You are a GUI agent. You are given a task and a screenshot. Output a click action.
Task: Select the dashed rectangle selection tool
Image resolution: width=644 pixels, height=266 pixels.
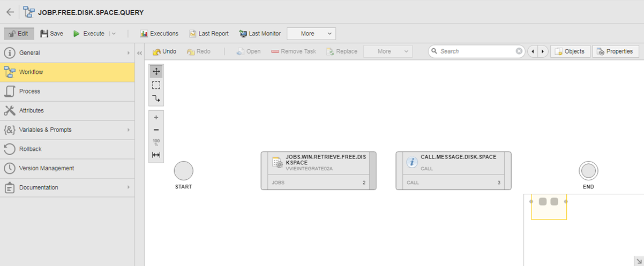tap(156, 85)
